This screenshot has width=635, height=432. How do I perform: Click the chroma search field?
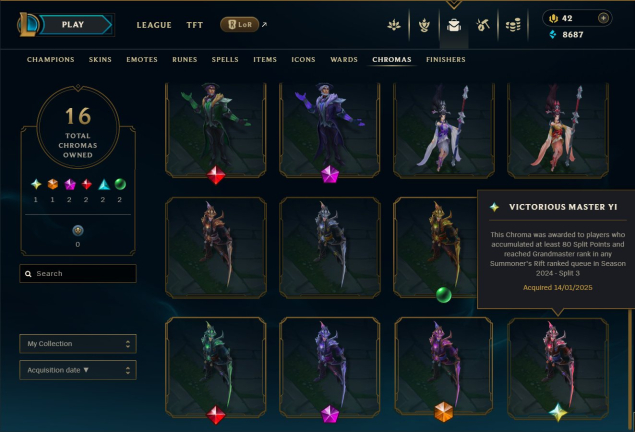pos(78,274)
